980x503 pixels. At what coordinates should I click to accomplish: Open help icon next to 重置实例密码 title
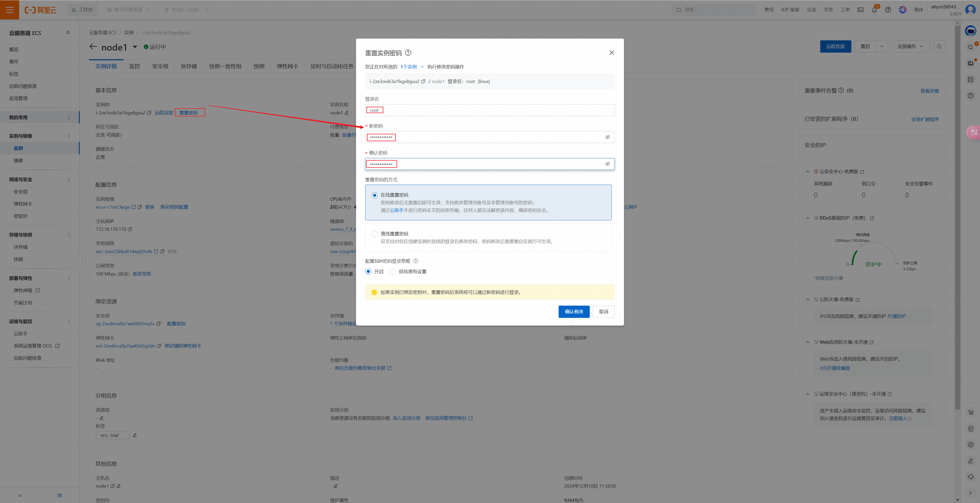coord(408,53)
